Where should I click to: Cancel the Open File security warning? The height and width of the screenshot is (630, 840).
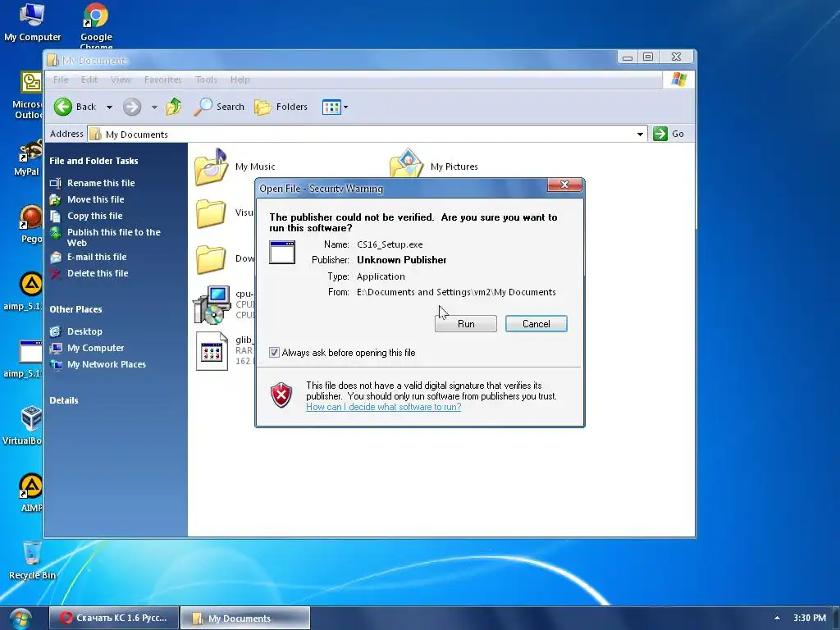pyautogui.click(x=536, y=323)
